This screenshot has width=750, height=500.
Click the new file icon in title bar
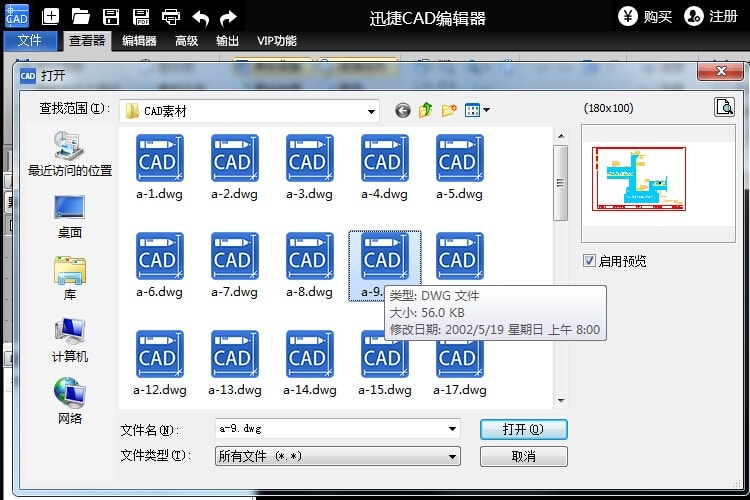[x=51, y=16]
